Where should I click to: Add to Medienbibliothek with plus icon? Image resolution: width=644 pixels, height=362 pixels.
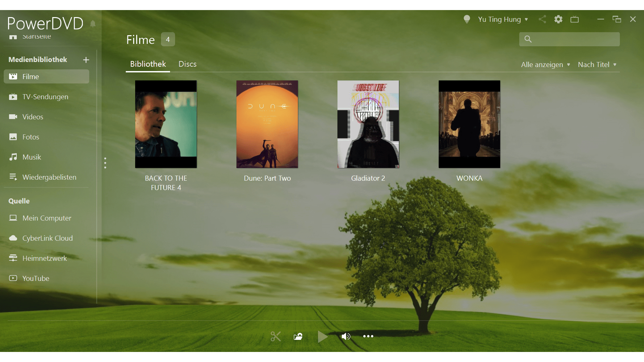86,60
